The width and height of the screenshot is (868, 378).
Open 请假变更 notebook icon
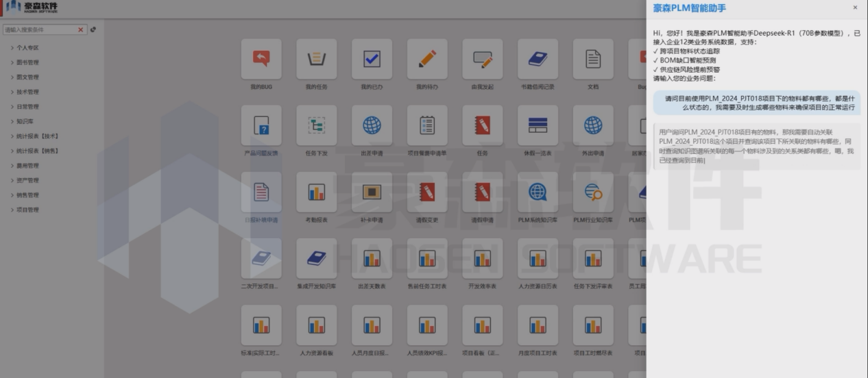(427, 192)
